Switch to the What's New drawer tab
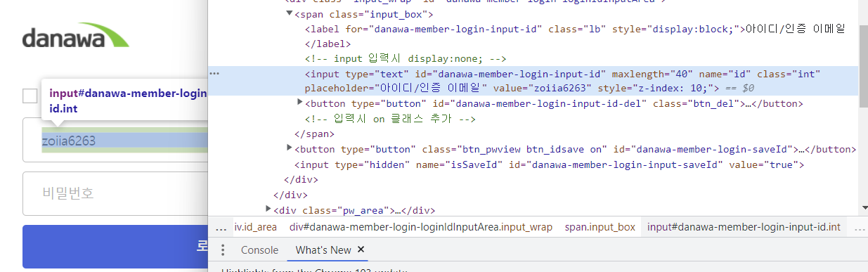This screenshot has width=868, height=272. (x=323, y=250)
